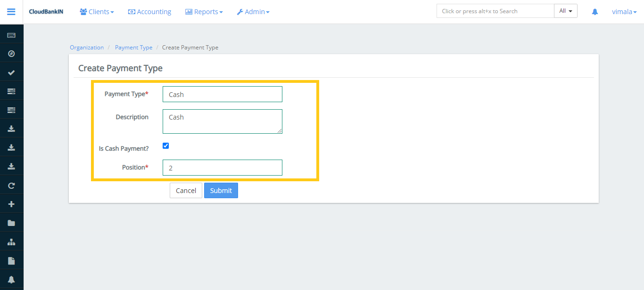Screen dimensions: 644x290
Task: Open the plus (create new) sidebar icon
Action: tap(11, 203)
